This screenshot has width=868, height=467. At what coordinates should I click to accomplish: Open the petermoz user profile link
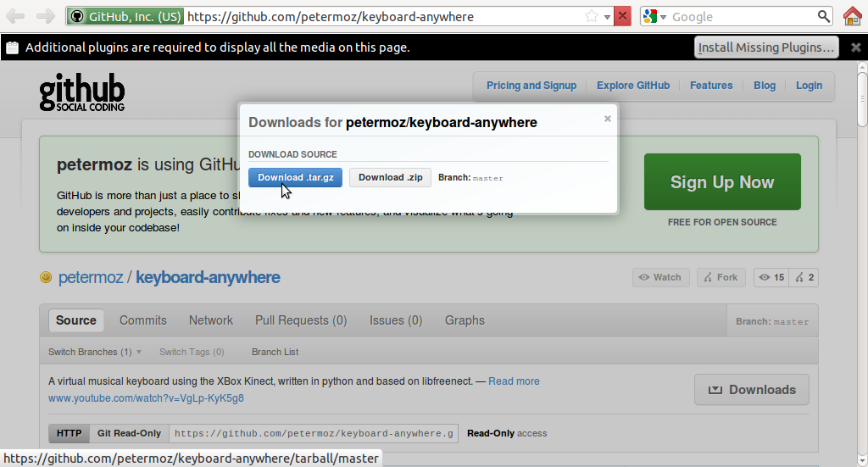91,277
